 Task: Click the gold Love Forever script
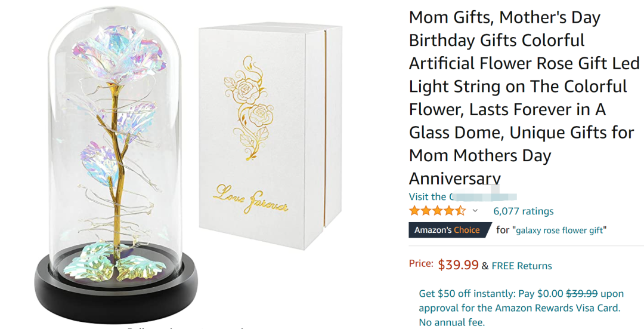[x=251, y=199]
